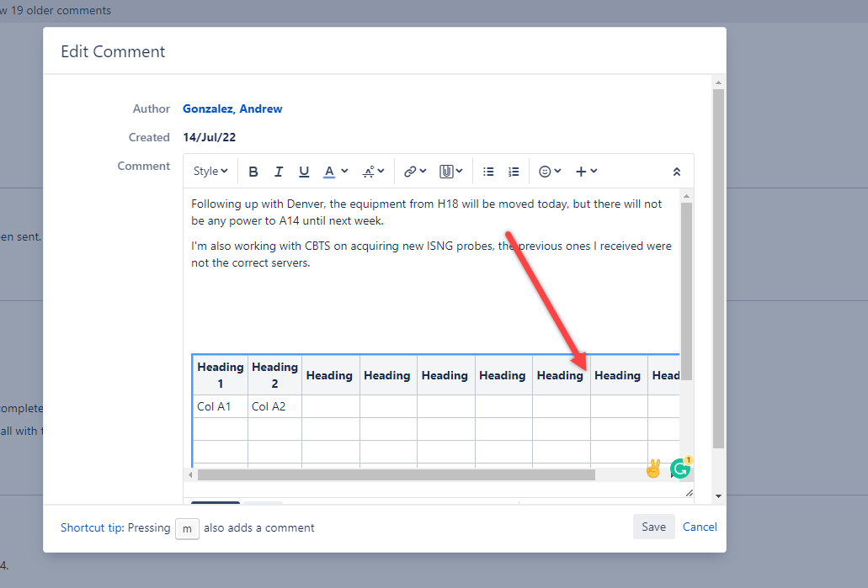Viewport: 868px width, 588px height.
Task: Show 19 older comments
Action: 56,10
